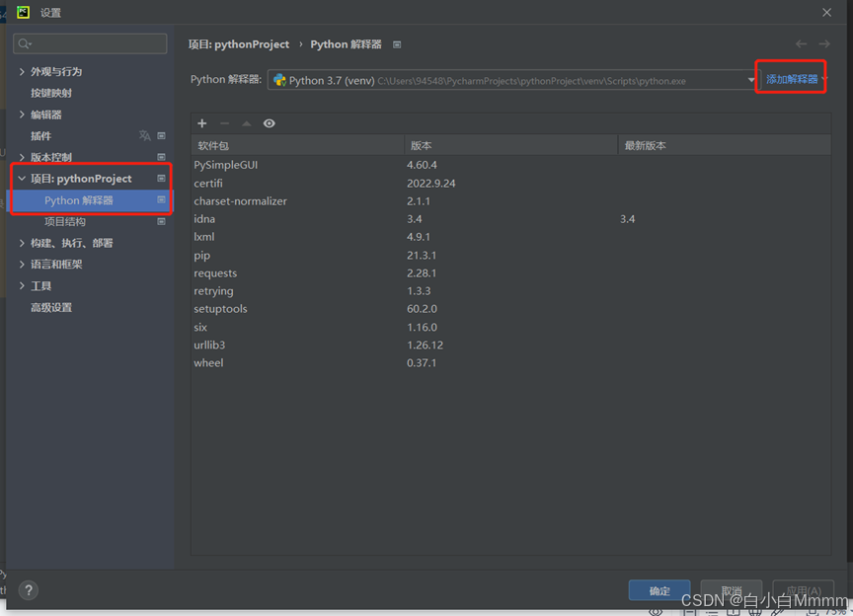Select the charset-normalizer package row

510,201
